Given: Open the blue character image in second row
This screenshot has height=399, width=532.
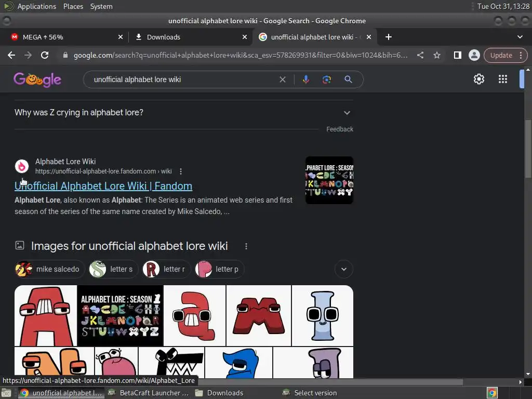Looking at the screenshot, I should (x=239, y=362).
